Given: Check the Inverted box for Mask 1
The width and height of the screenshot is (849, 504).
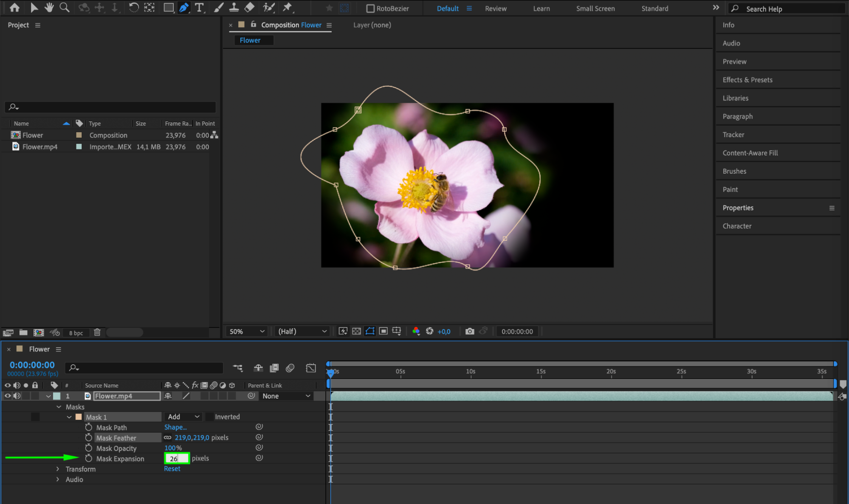Looking at the screenshot, I should pos(210,417).
